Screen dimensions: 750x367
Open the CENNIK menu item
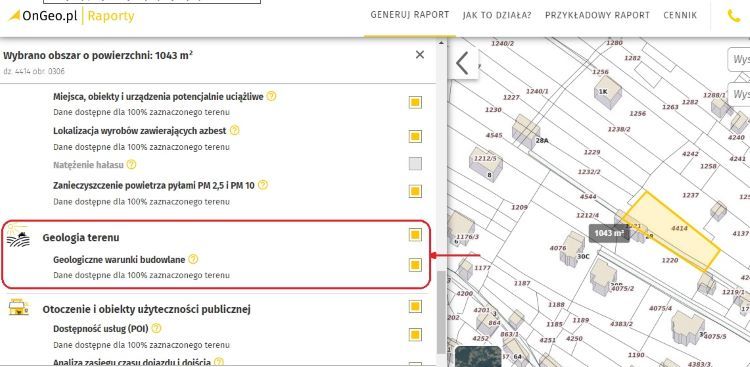(x=680, y=15)
